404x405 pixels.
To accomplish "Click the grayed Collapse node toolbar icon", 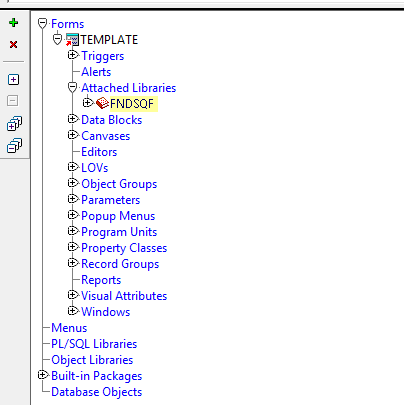I will click(x=13, y=101).
